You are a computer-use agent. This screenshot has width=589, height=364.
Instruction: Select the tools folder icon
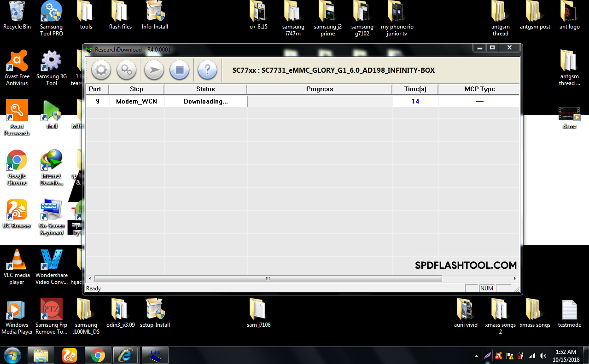[x=86, y=16]
